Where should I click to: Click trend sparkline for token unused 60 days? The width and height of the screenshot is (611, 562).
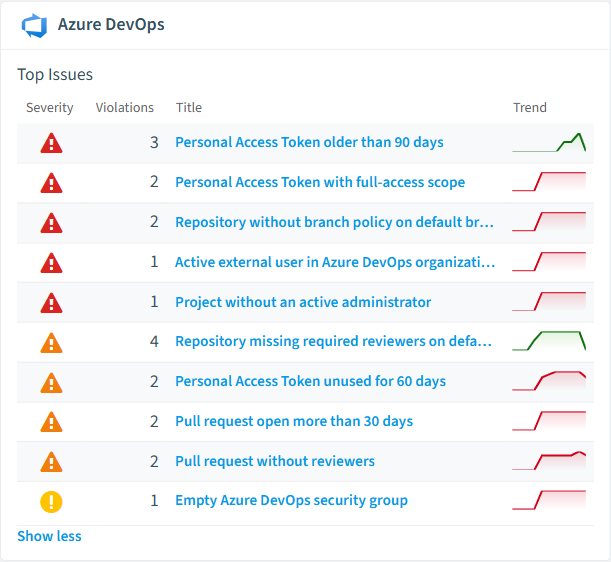click(549, 381)
